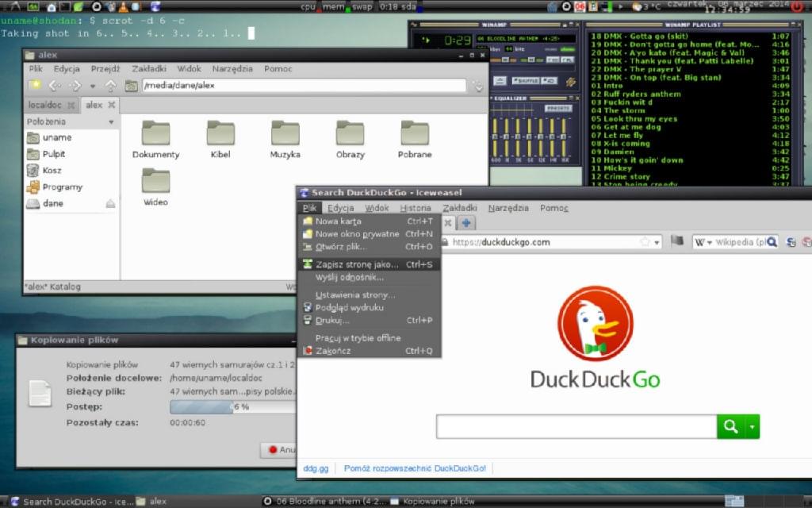Click the flag icon next to the URL bar
812x508 pixels.
(677, 241)
